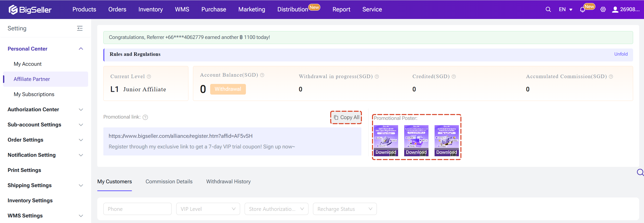Download the third promotional poster
This screenshot has height=223, width=644.
446,152
